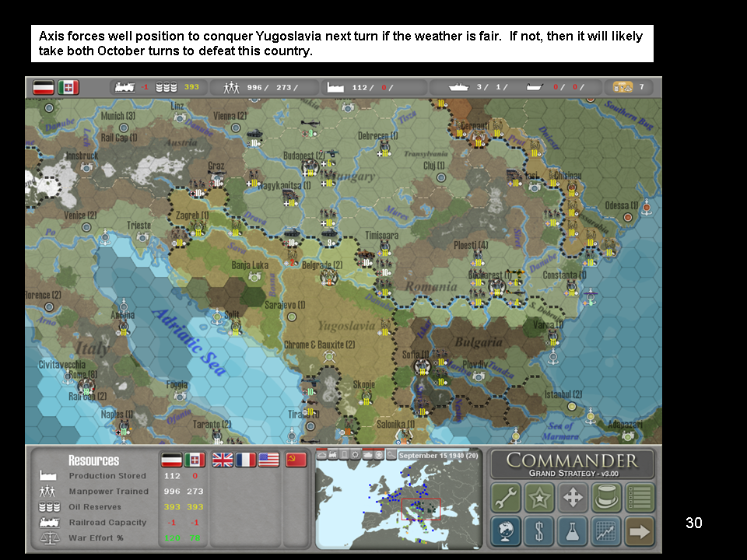Toggle the train railroad minimap filter
Viewport: 747px width, 560px height.
tap(332, 455)
